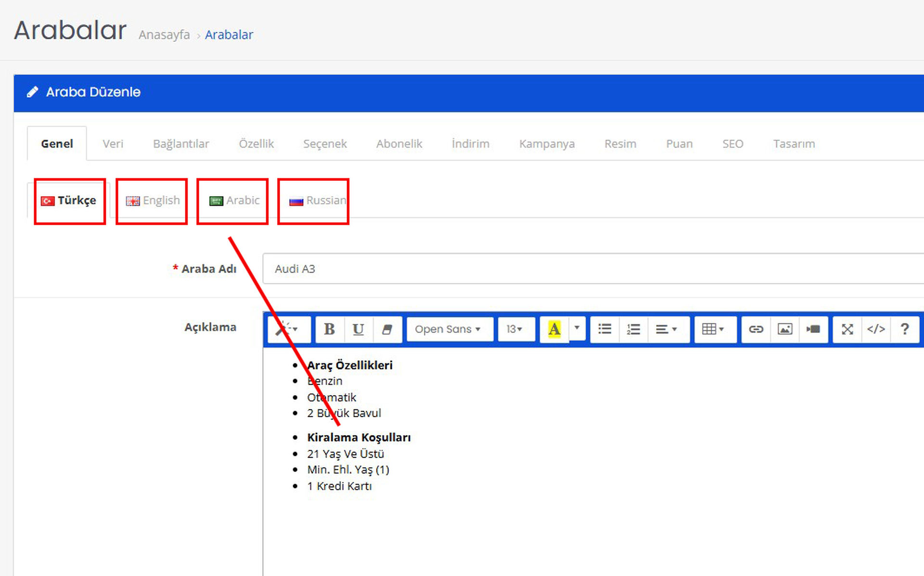
Task: Click the eraser remove font style icon
Action: coord(387,329)
